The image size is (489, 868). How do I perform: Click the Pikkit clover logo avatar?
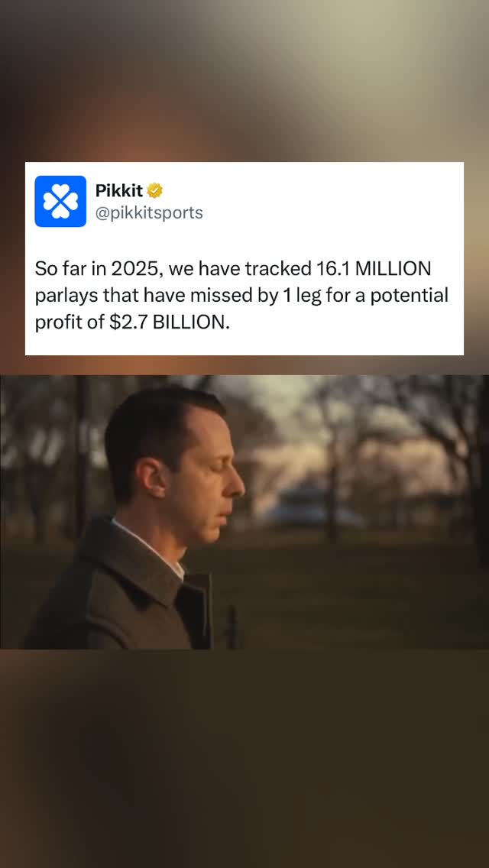click(x=60, y=201)
